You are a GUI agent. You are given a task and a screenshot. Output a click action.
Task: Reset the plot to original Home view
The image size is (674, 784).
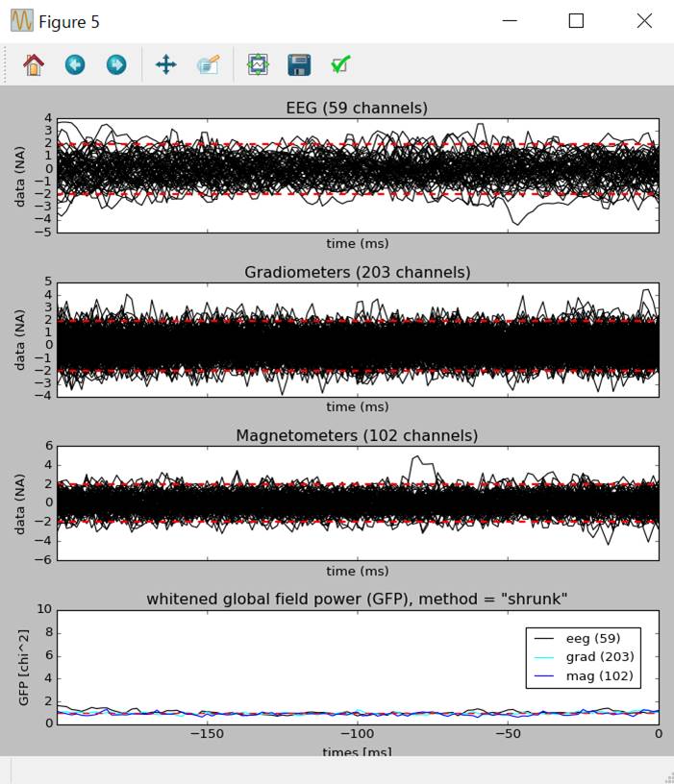pos(34,64)
